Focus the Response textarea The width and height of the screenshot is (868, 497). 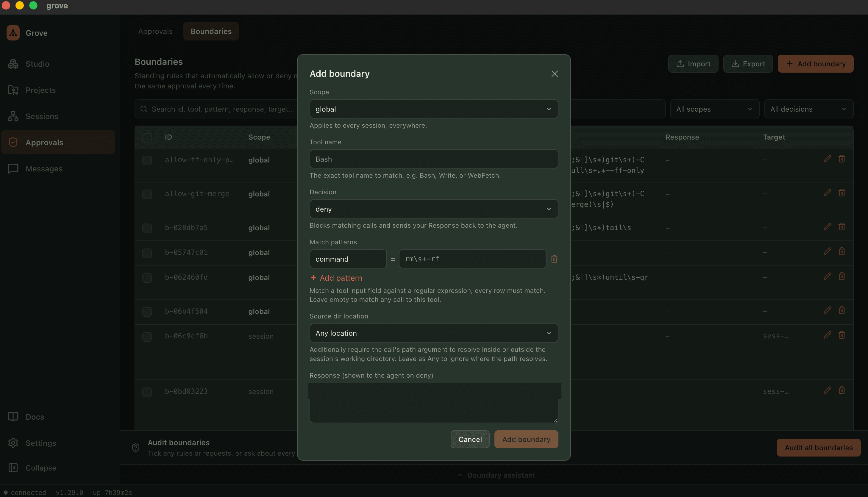433,403
